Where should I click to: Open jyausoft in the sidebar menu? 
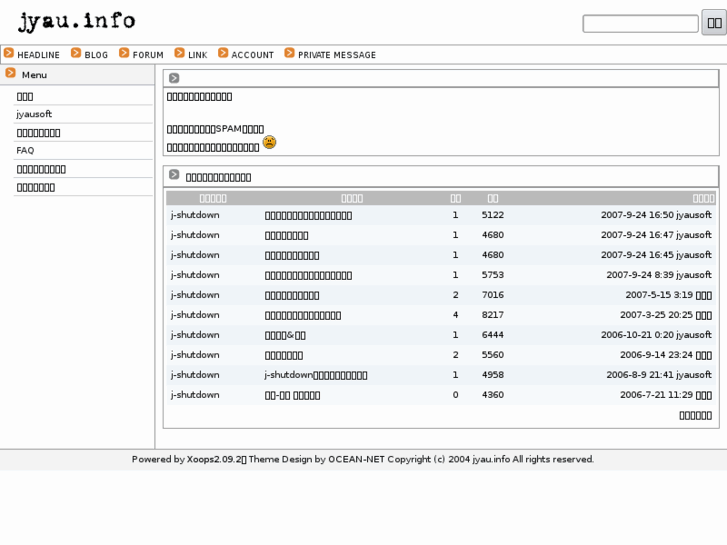point(34,114)
